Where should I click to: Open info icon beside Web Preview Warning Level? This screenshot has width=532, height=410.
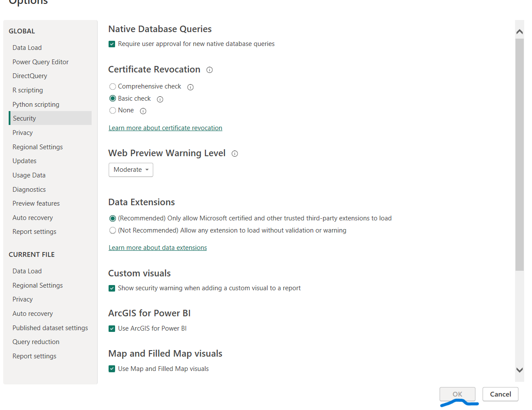235,154
